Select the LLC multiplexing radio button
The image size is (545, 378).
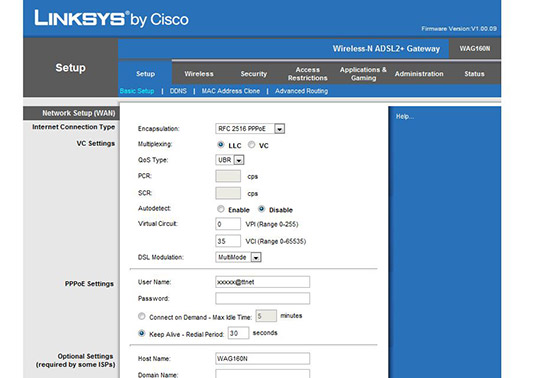point(220,144)
